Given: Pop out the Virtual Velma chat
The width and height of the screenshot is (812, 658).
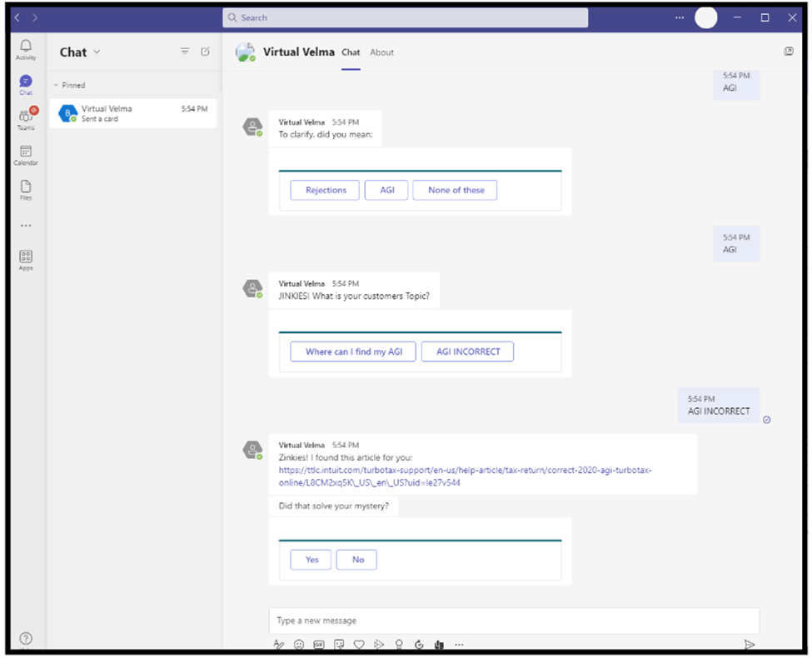Looking at the screenshot, I should 788,52.
